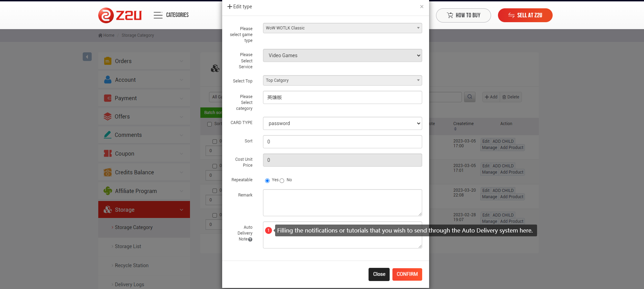
Task: Open the Storage List menu item
Action: tap(128, 246)
